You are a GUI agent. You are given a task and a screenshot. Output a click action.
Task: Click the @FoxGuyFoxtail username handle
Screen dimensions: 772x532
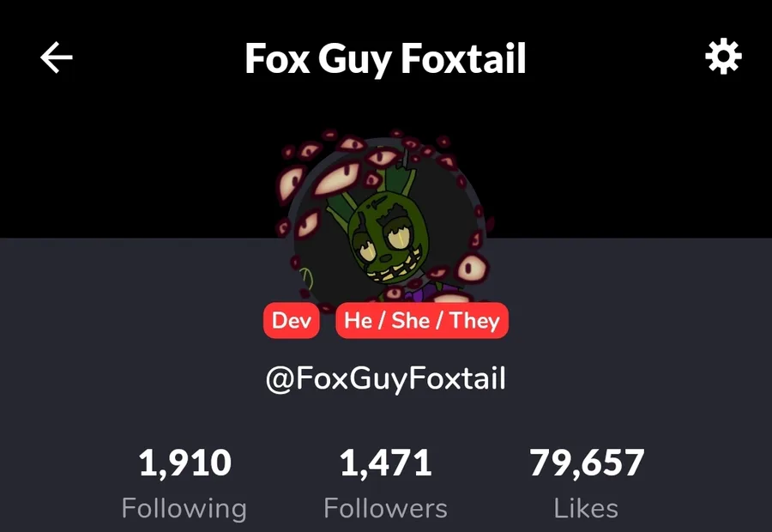tap(385, 378)
